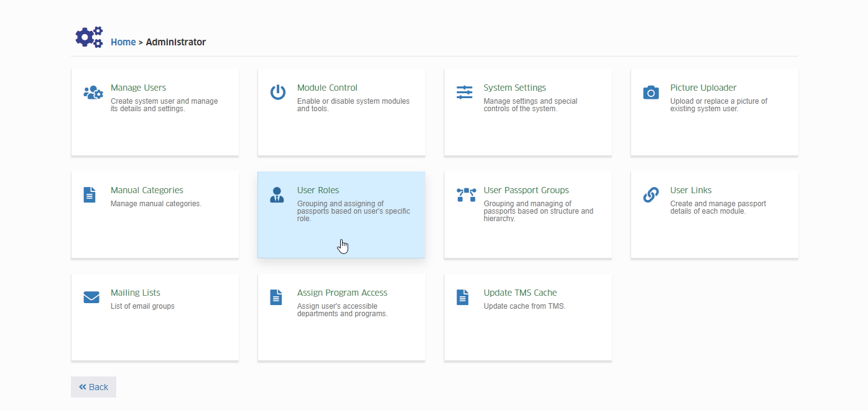Click the 'Administrator' breadcrumb text

coord(175,42)
